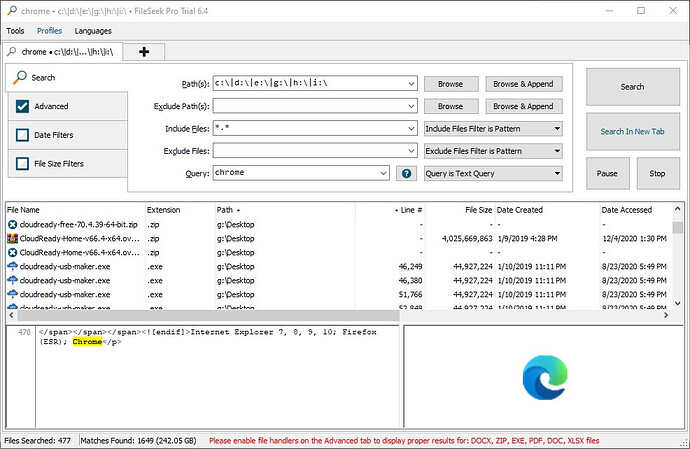Sort by Date Created column header
This screenshot has width=690, height=449.
(x=547, y=210)
